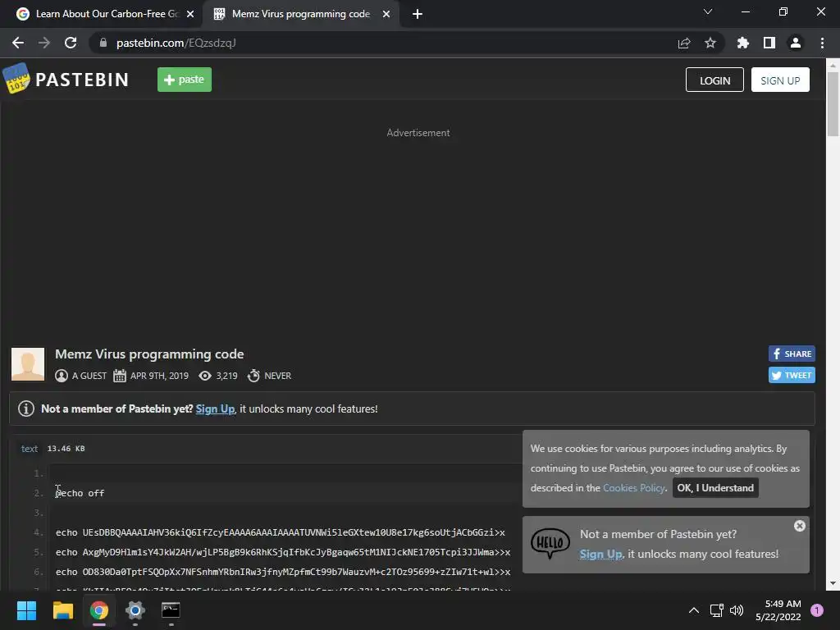Click the browser forward arrow
840x630 pixels.
pyautogui.click(x=44, y=43)
